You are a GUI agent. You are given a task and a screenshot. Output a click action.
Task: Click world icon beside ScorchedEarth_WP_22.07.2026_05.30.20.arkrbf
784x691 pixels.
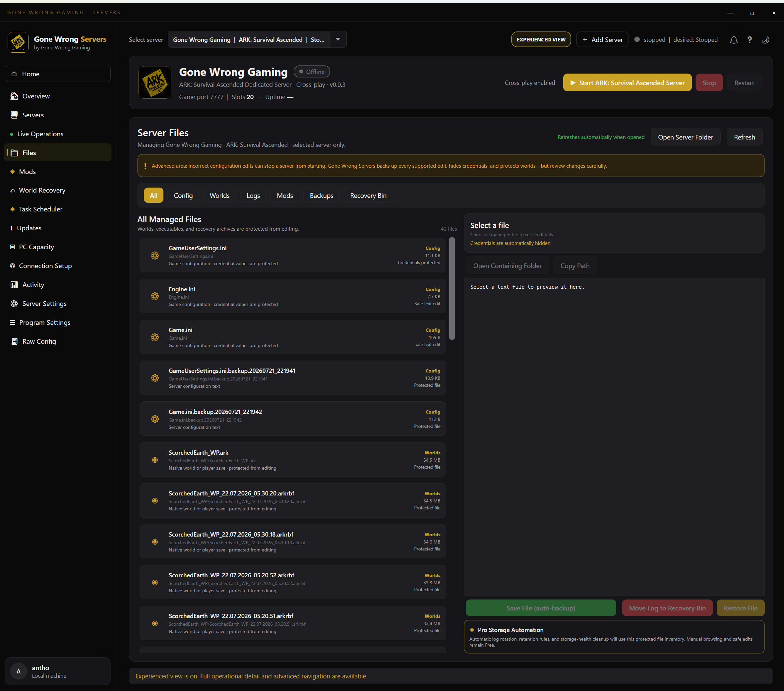click(154, 500)
